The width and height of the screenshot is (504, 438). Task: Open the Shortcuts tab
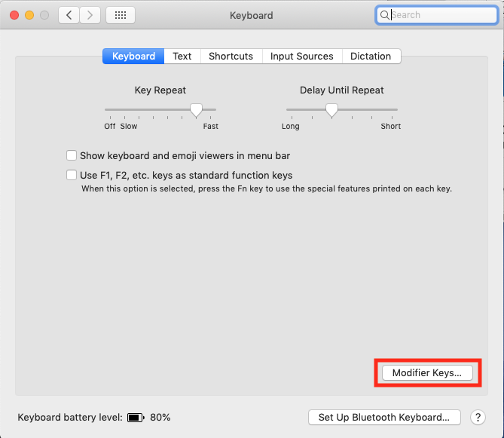pos(232,57)
